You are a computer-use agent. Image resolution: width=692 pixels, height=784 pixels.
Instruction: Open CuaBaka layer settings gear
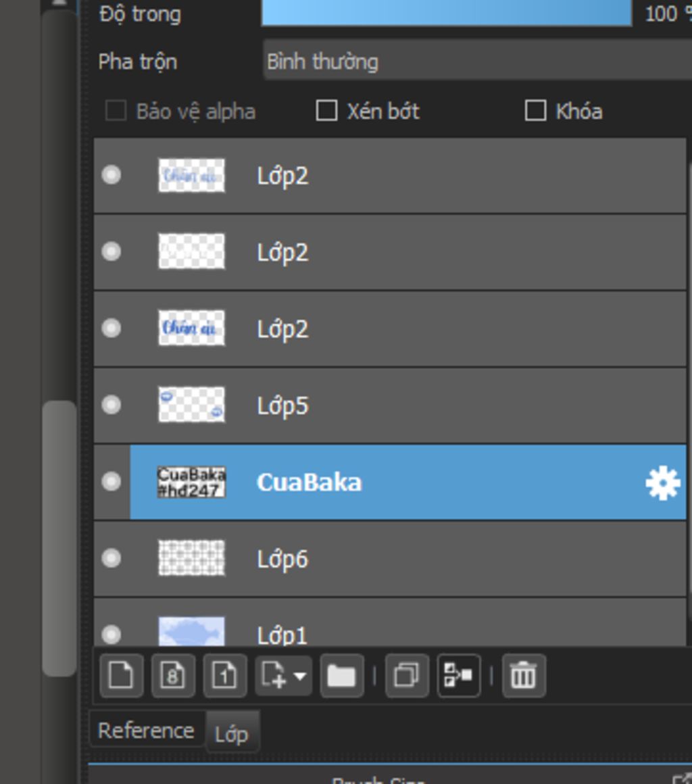662,483
